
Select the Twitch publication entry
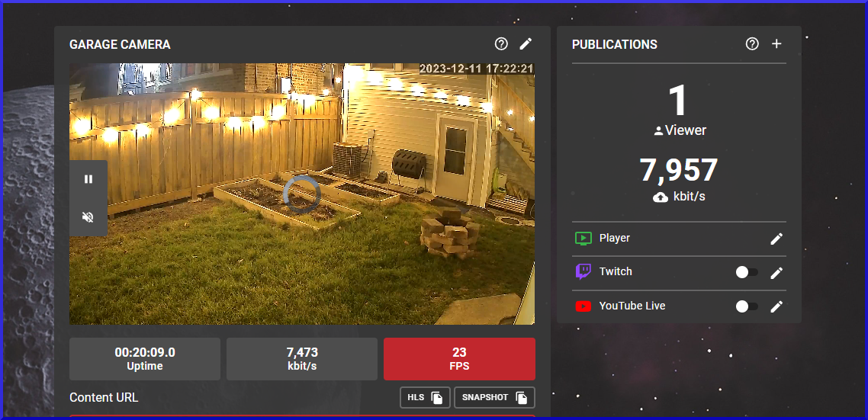pos(616,272)
